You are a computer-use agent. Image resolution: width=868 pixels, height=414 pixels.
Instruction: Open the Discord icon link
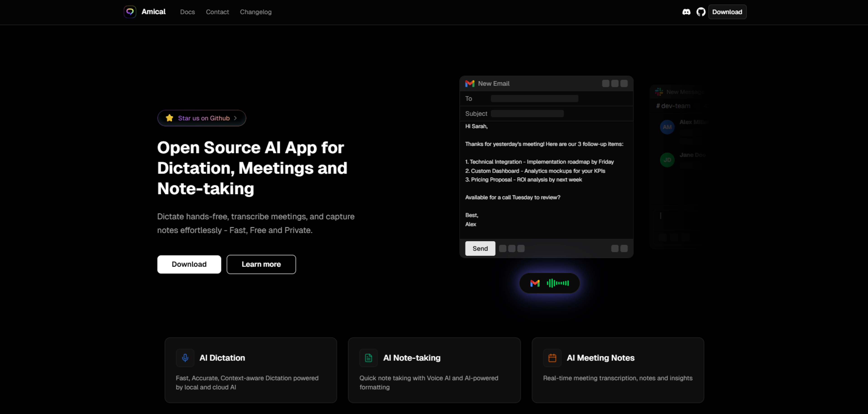(686, 12)
